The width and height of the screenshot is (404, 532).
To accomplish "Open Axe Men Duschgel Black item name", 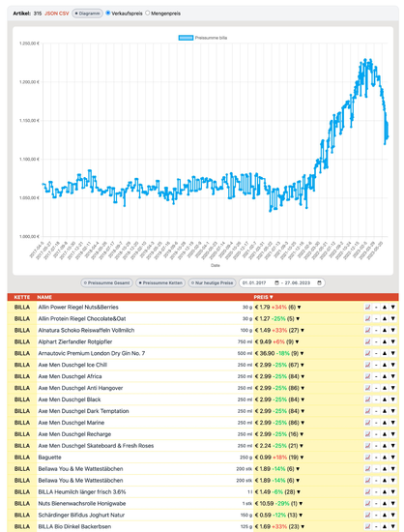I will [70, 399].
